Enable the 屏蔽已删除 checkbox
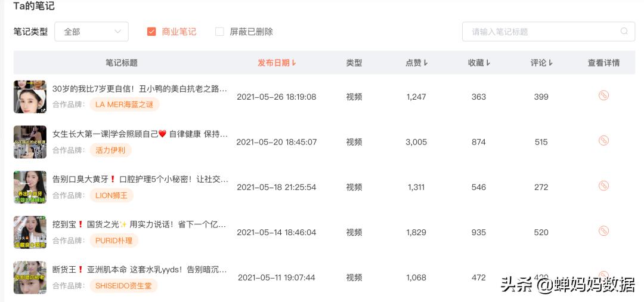 pos(219,32)
